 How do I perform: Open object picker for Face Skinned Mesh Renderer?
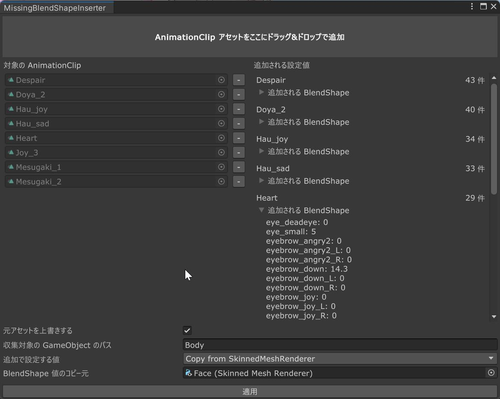(491, 373)
